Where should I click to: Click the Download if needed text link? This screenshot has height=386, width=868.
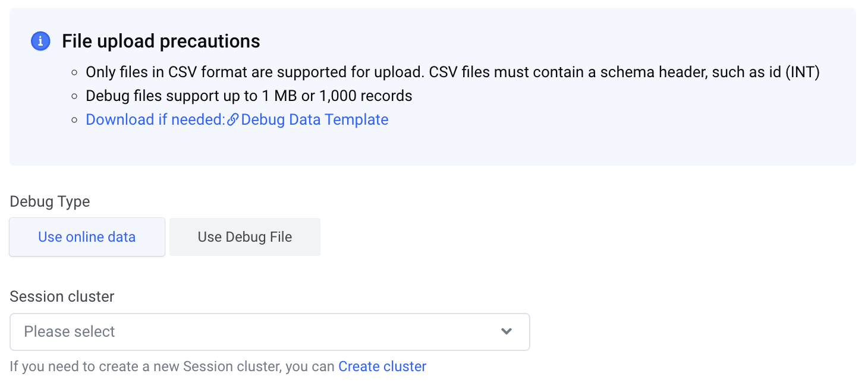(x=155, y=120)
